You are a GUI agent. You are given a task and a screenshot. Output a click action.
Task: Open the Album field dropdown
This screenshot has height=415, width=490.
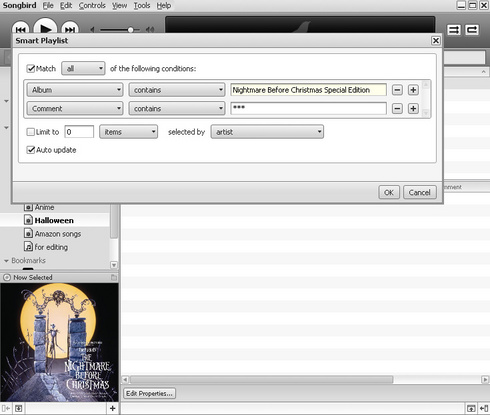pyautogui.click(x=75, y=90)
